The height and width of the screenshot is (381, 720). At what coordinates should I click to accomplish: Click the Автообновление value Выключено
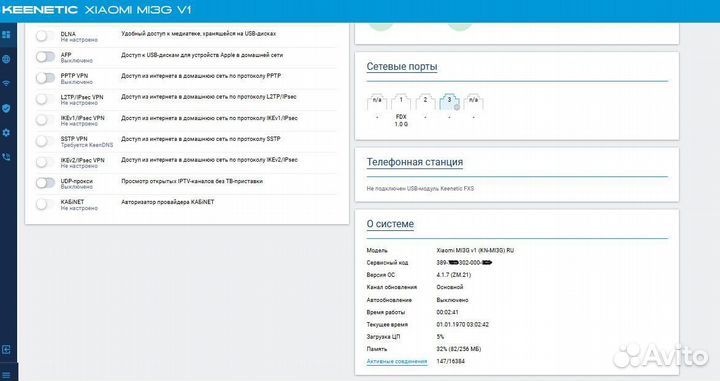point(452,300)
